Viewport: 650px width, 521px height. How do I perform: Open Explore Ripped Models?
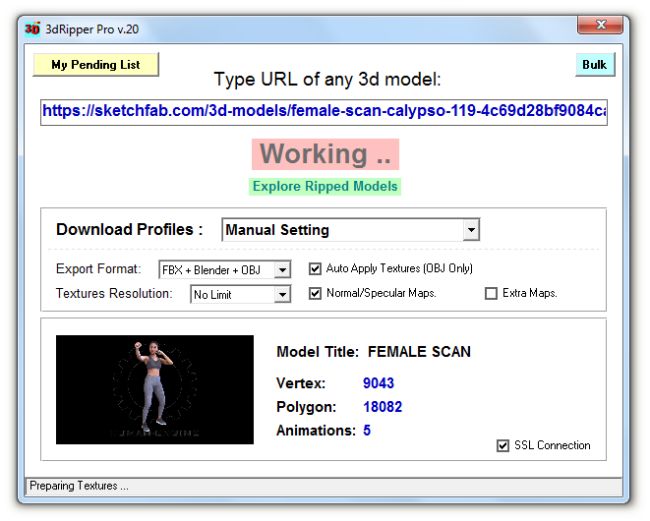[x=325, y=187]
